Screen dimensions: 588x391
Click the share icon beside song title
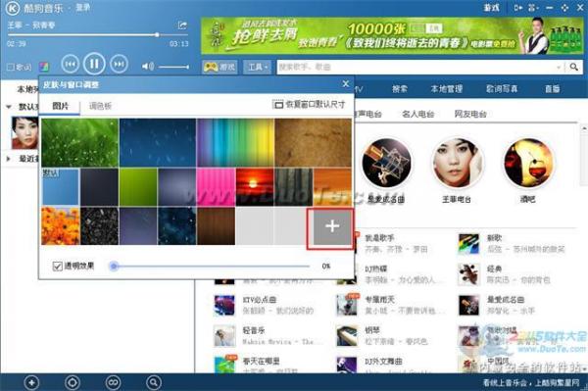(x=182, y=25)
